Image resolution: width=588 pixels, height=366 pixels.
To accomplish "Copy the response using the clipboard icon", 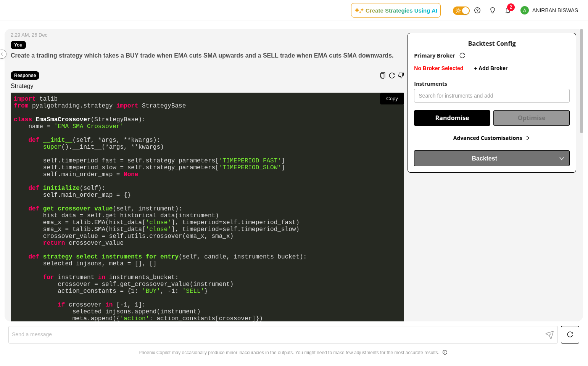I will [382, 75].
